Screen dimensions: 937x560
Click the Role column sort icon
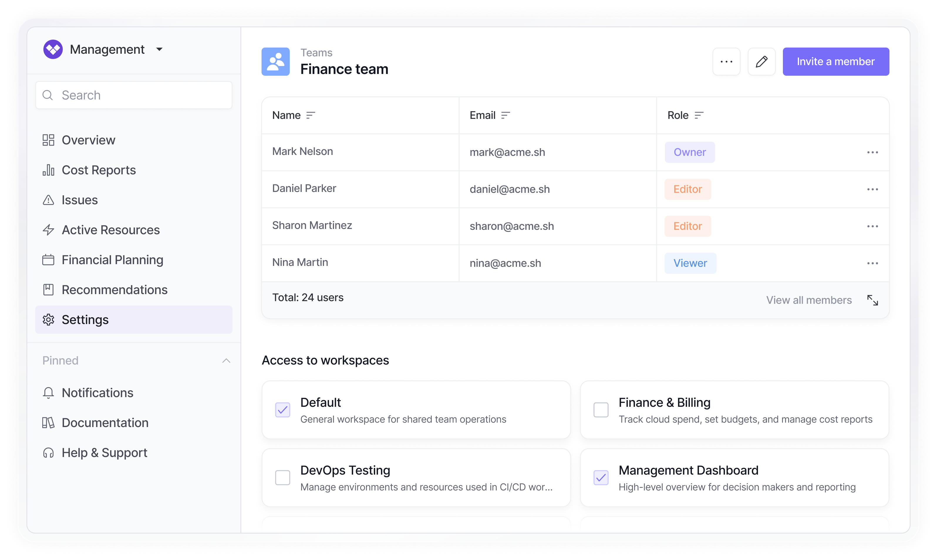pos(699,115)
